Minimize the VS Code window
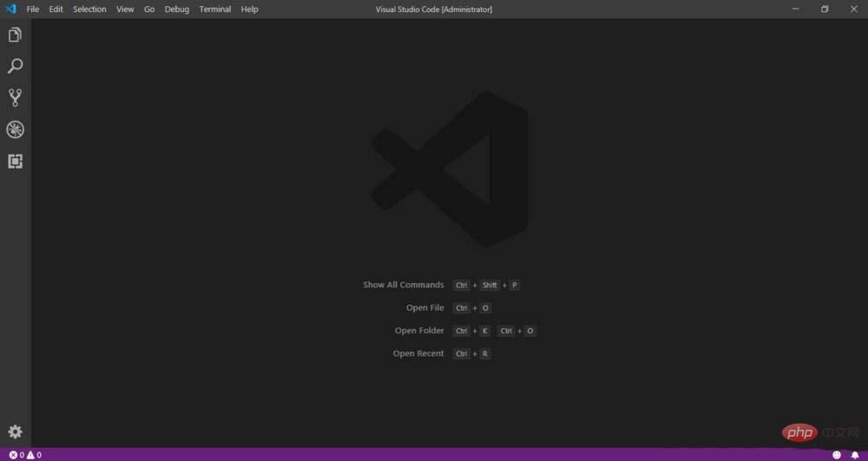This screenshot has height=461, width=868. click(x=795, y=9)
